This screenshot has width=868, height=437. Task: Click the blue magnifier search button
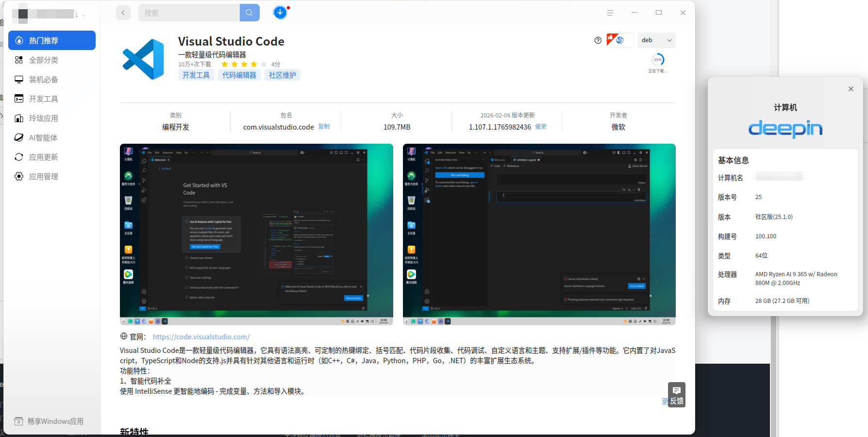pyautogui.click(x=250, y=13)
